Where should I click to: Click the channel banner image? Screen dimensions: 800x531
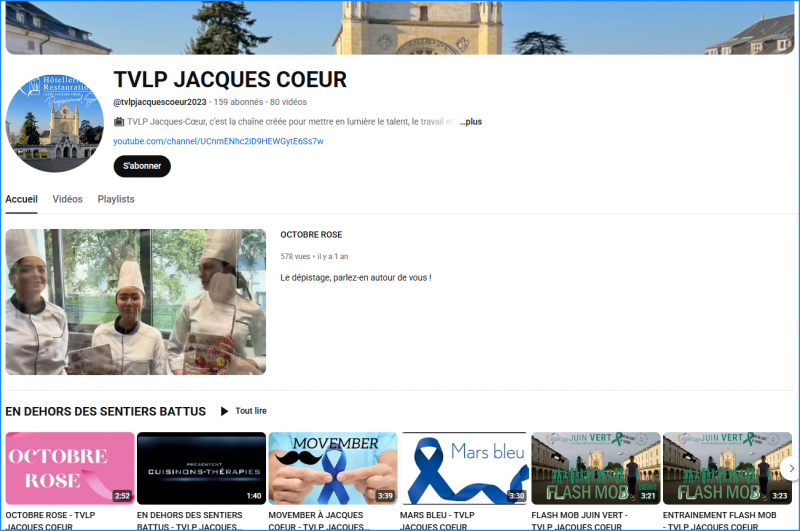pos(400,27)
